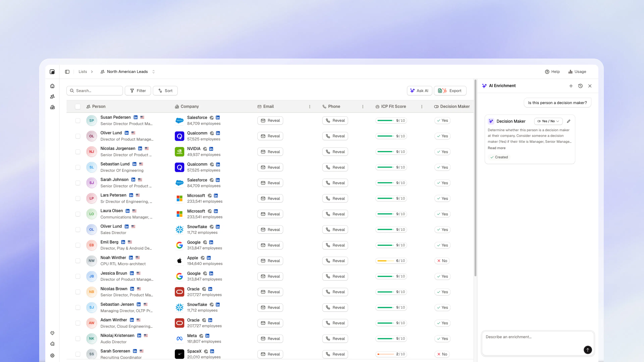The width and height of the screenshot is (644, 362).
Task: Open the Help menu item
Action: tap(552, 72)
